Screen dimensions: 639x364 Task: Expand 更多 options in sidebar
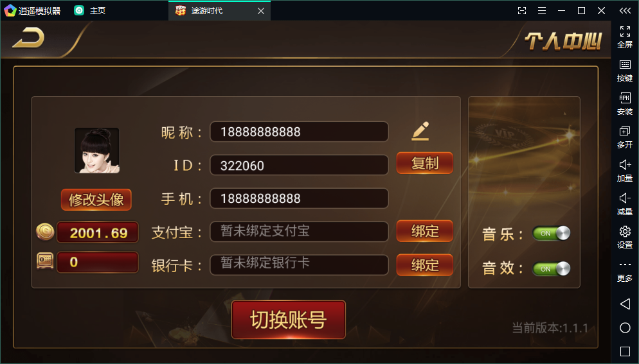[x=625, y=272]
